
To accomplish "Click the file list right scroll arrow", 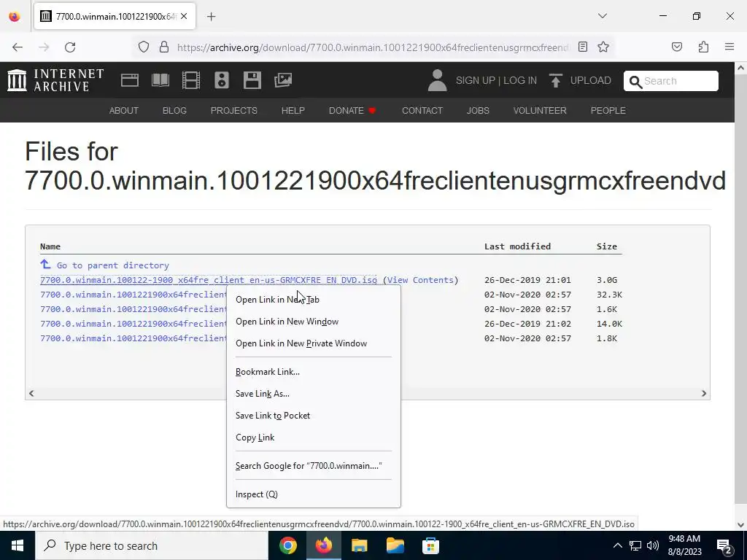I will [704, 393].
